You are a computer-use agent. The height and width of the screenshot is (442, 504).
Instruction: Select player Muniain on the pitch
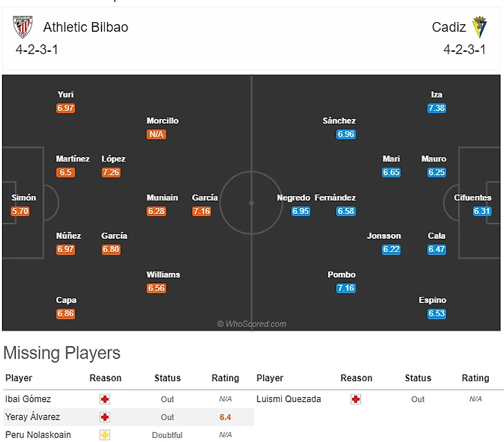click(x=162, y=198)
